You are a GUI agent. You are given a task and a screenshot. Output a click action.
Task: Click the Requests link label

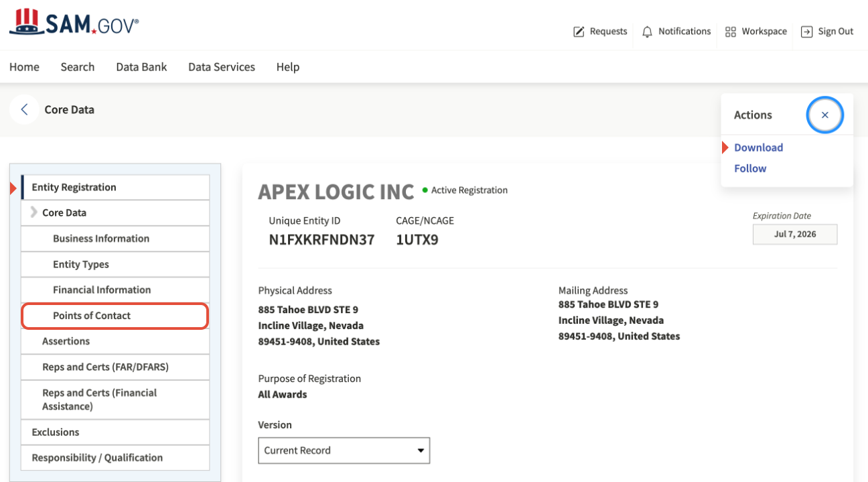608,32
